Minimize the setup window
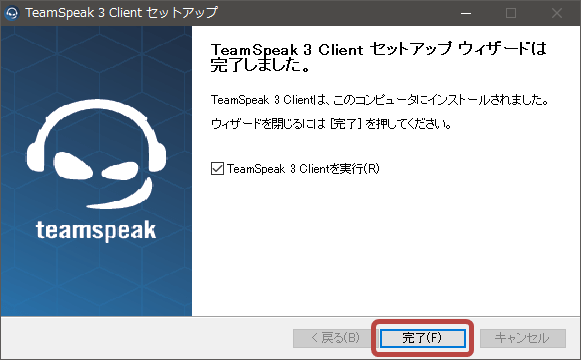The width and height of the screenshot is (581, 360). point(466,13)
